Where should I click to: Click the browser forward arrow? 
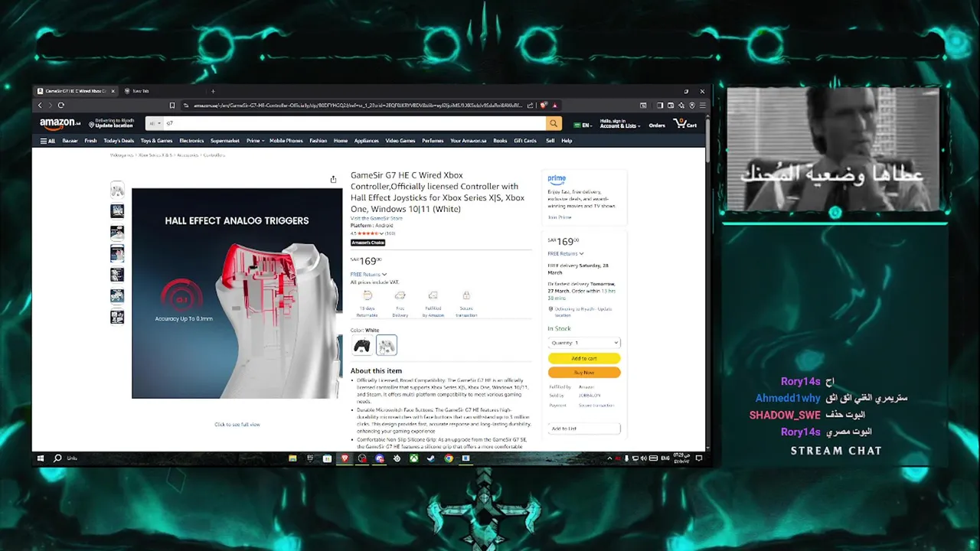tap(51, 106)
